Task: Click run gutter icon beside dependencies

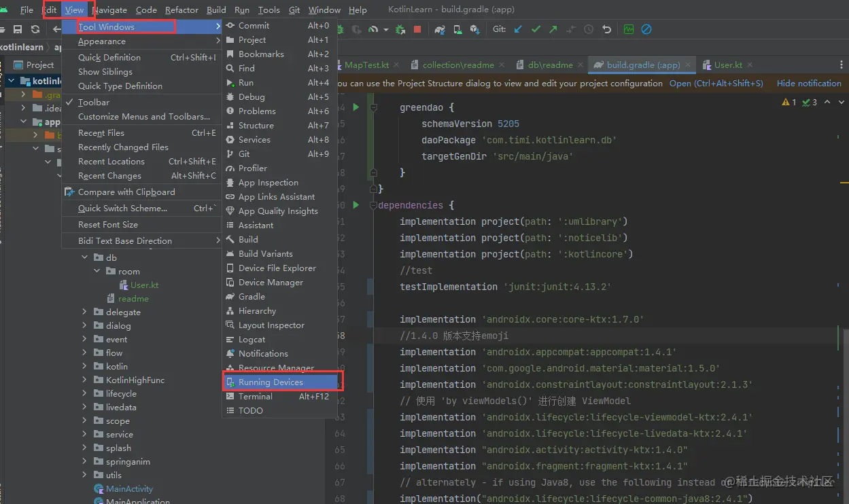Action: pyautogui.click(x=356, y=205)
